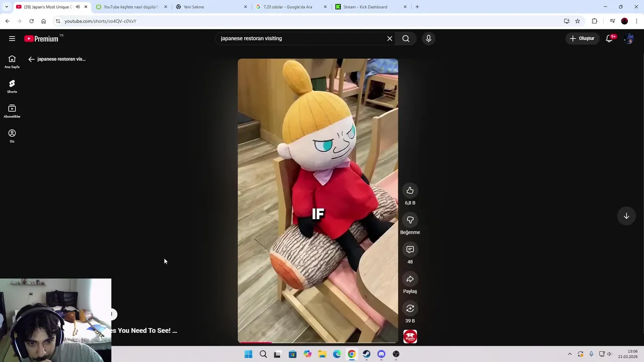Click the browser home button

[x=44, y=21]
